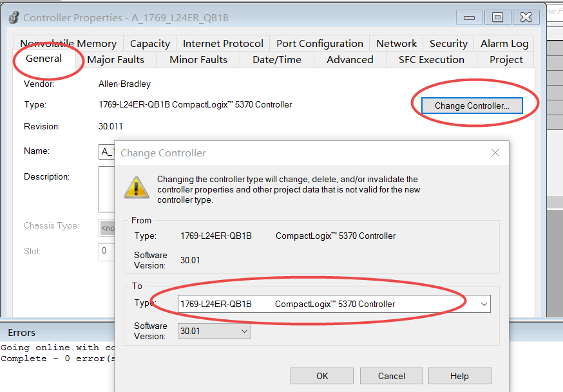The width and height of the screenshot is (563, 392).
Task: Click the Description text box
Action: 107,189
